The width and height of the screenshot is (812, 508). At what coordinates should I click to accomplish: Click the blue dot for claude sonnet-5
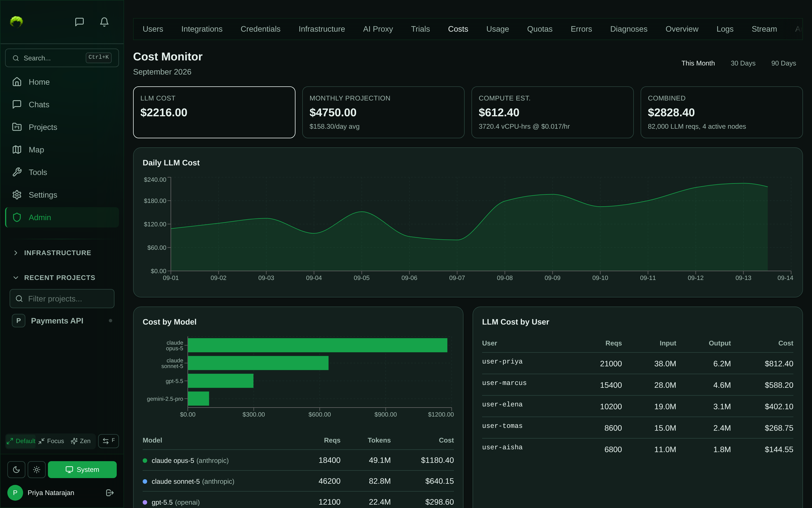tap(145, 481)
